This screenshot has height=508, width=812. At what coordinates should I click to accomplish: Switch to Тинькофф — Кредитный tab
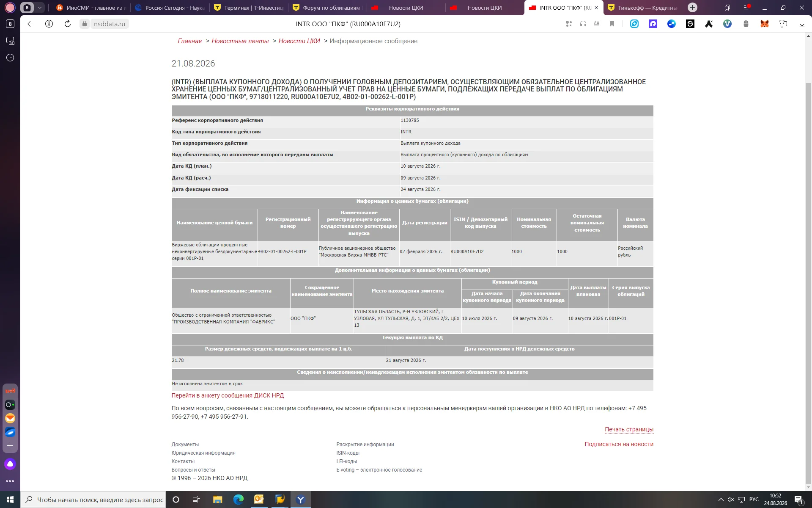[642, 8]
